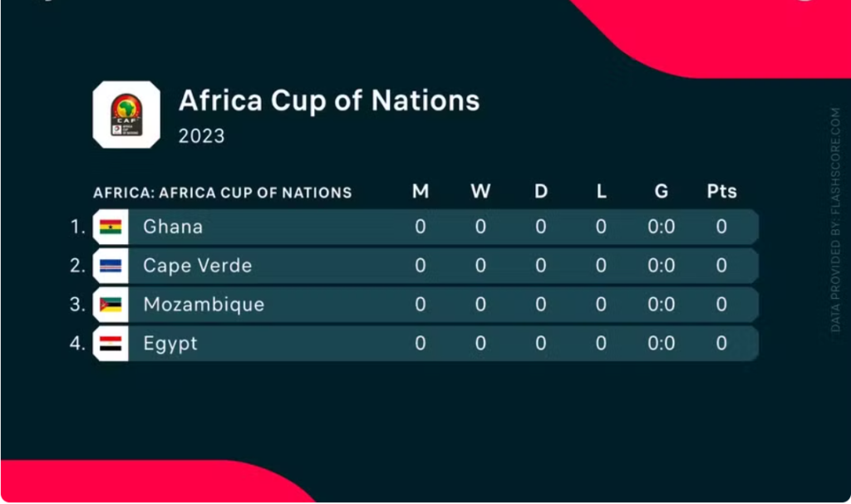
Task: Click the L losses column header
Action: tap(601, 192)
